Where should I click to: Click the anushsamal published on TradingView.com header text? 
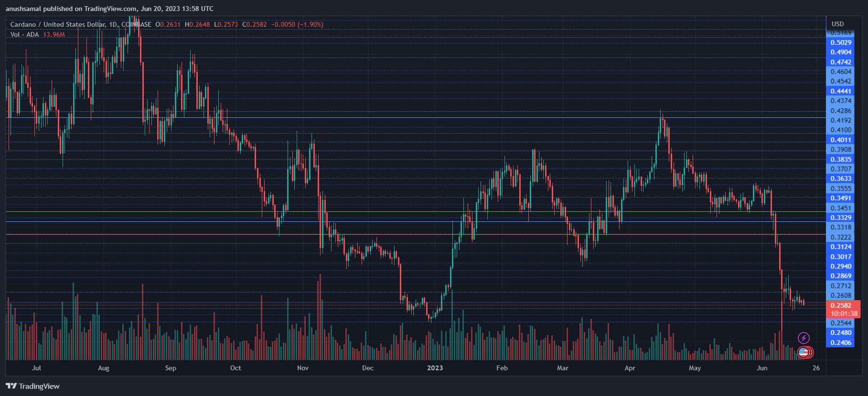point(109,9)
